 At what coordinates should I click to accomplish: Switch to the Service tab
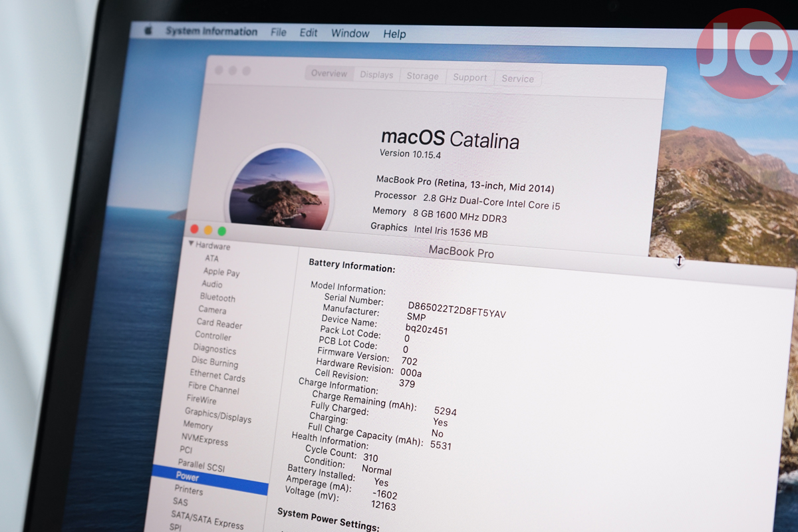517,79
